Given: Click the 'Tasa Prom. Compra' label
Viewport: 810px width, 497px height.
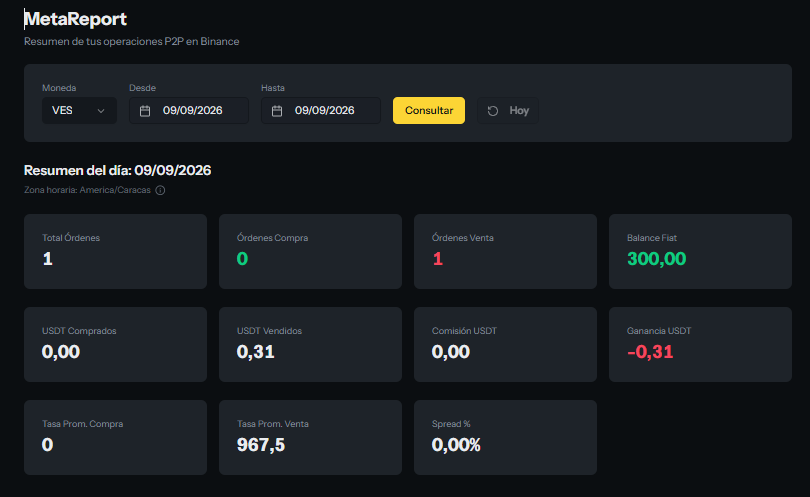Looking at the screenshot, I should (83, 424).
